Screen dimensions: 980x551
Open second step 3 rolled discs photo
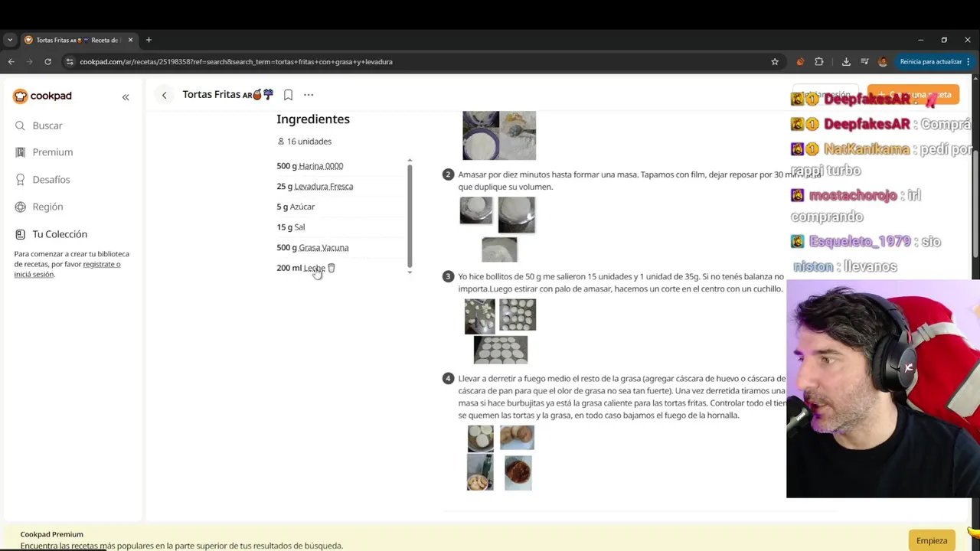tap(518, 315)
